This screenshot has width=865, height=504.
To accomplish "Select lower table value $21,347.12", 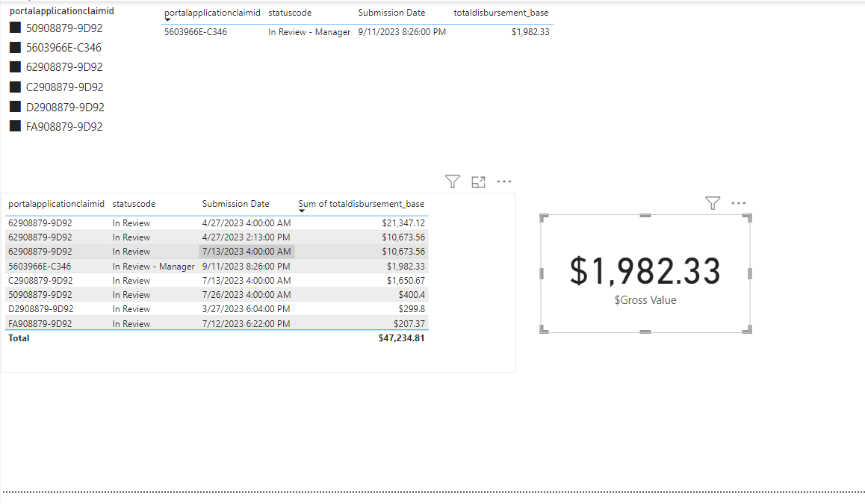I will point(403,223).
